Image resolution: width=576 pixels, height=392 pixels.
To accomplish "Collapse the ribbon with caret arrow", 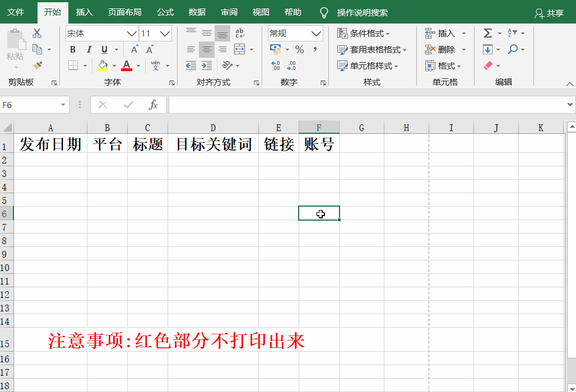I will (x=570, y=84).
